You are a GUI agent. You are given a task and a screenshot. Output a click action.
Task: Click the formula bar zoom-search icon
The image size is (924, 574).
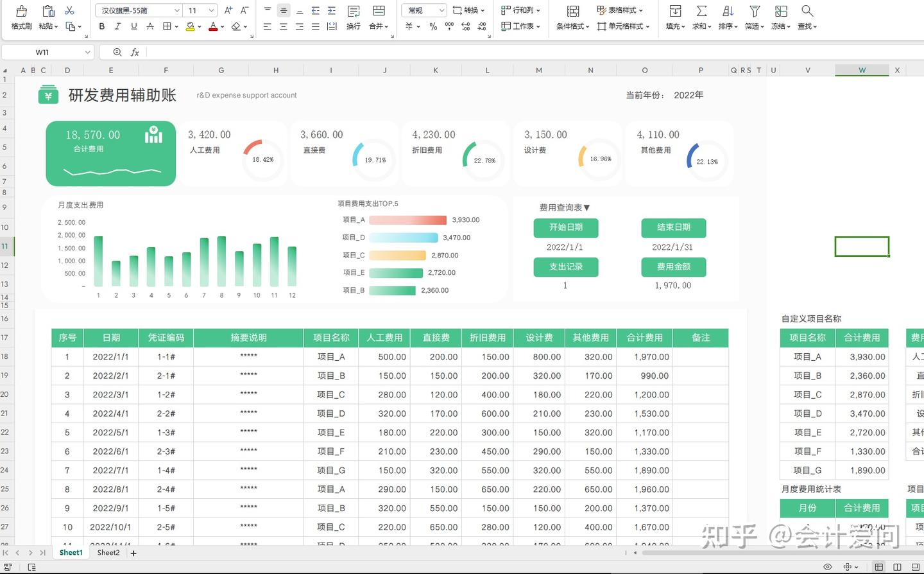pos(117,52)
